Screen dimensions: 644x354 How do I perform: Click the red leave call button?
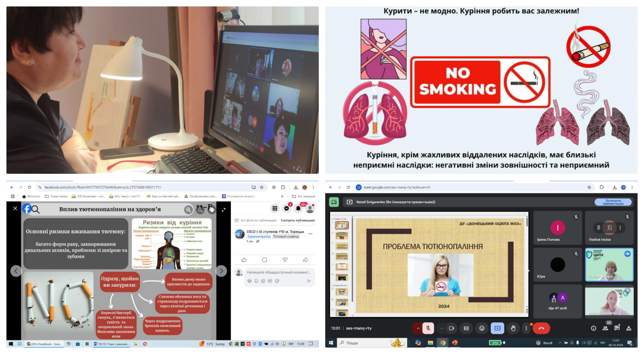tap(541, 328)
